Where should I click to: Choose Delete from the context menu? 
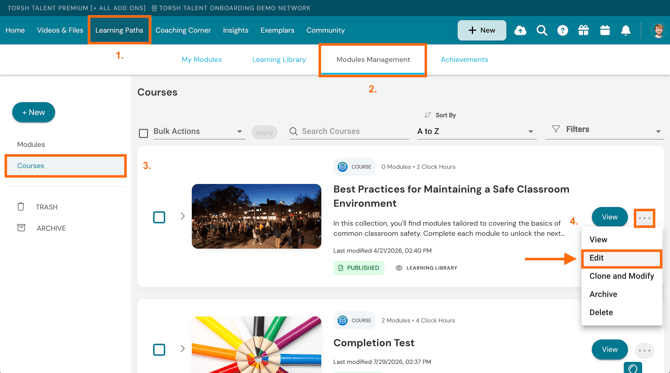pyautogui.click(x=621, y=312)
